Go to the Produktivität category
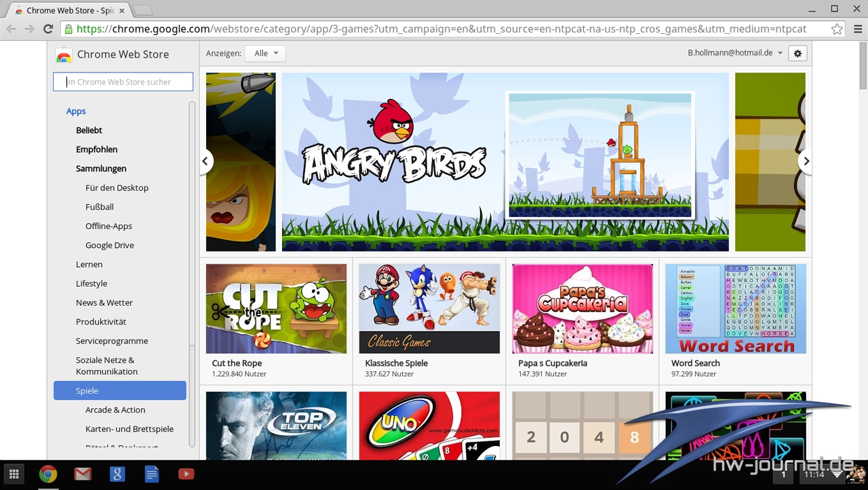868x490 pixels. [100, 322]
